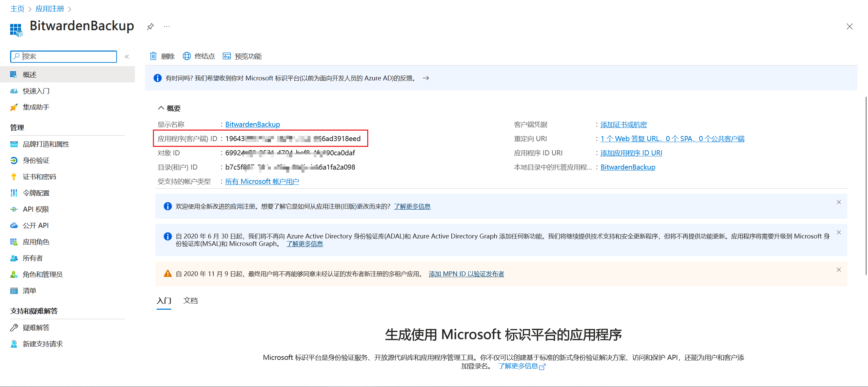The height and width of the screenshot is (387, 868).
Task: Open 集成助手 (Integration assistant)
Action: coord(36,107)
